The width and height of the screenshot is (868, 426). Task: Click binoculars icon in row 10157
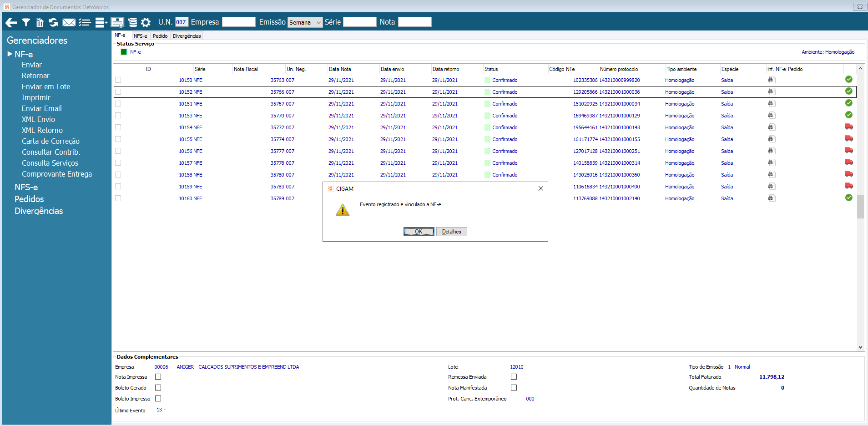coord(771,162)
